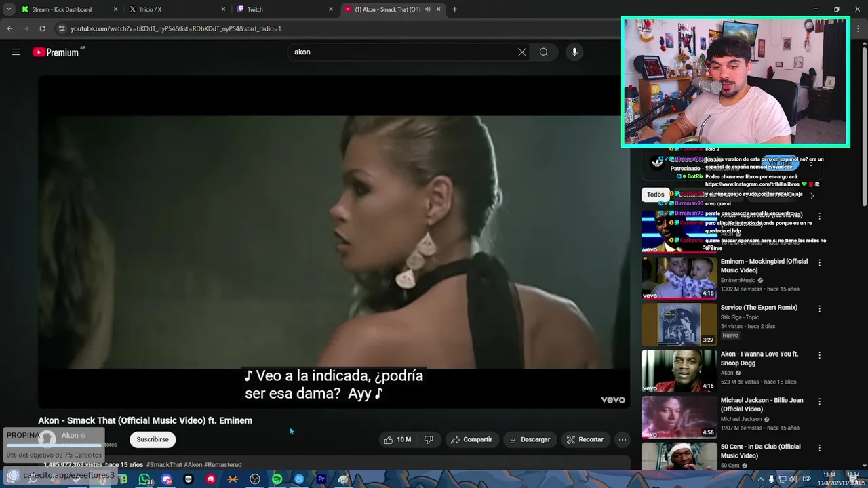Image resolution: width=868 pixels, height=488 pixels.
Task: Mute the Akon tab via speaker icon
Action: [427, 9]
